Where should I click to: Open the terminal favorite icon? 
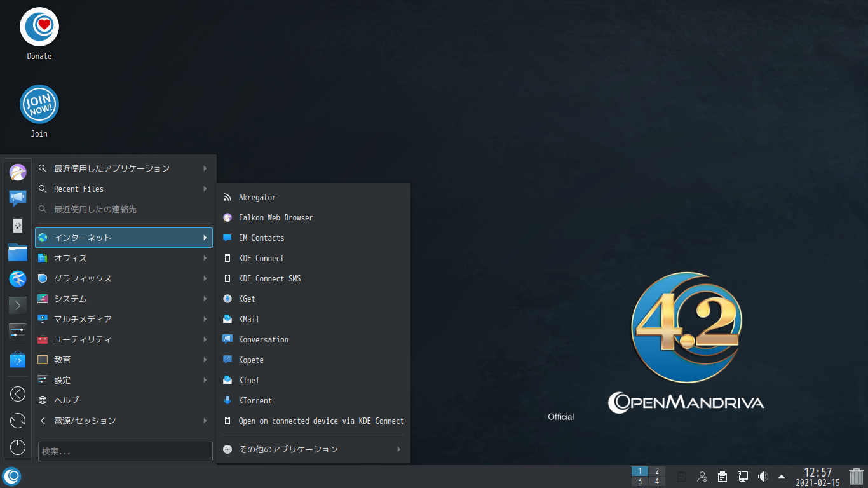18,305
